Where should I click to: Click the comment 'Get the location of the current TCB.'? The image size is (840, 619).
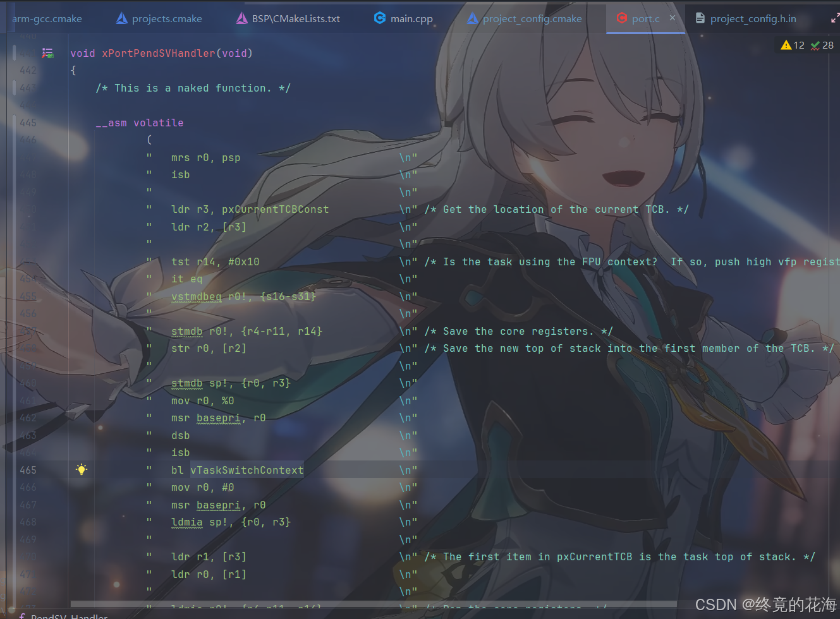coord(557,209)
